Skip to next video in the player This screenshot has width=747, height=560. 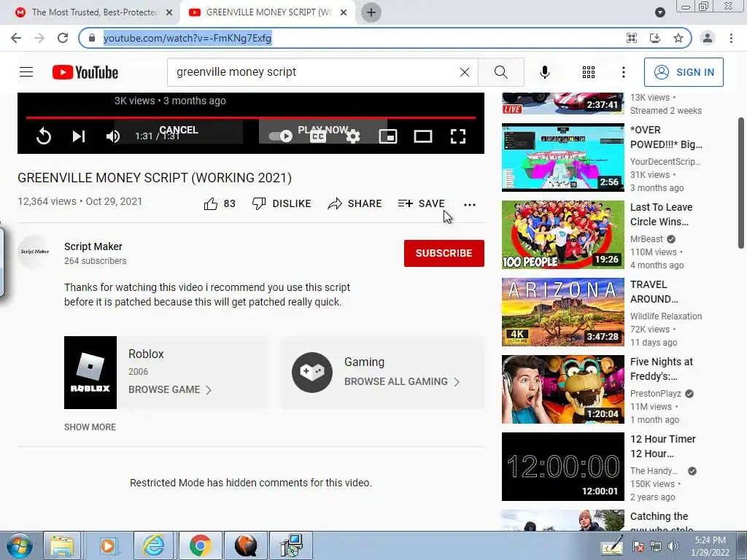coord(79,136)
